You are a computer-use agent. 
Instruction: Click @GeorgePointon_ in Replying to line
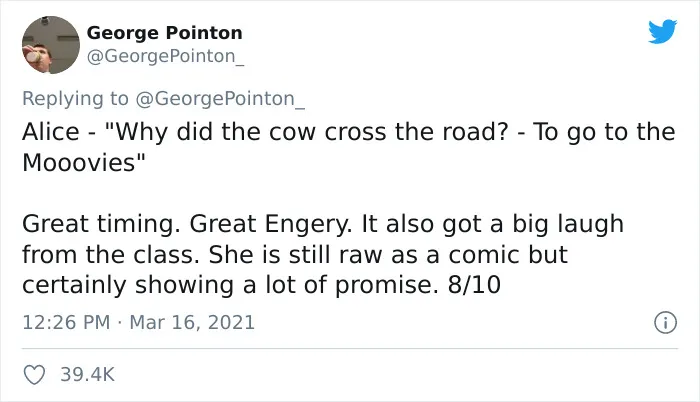220,99
